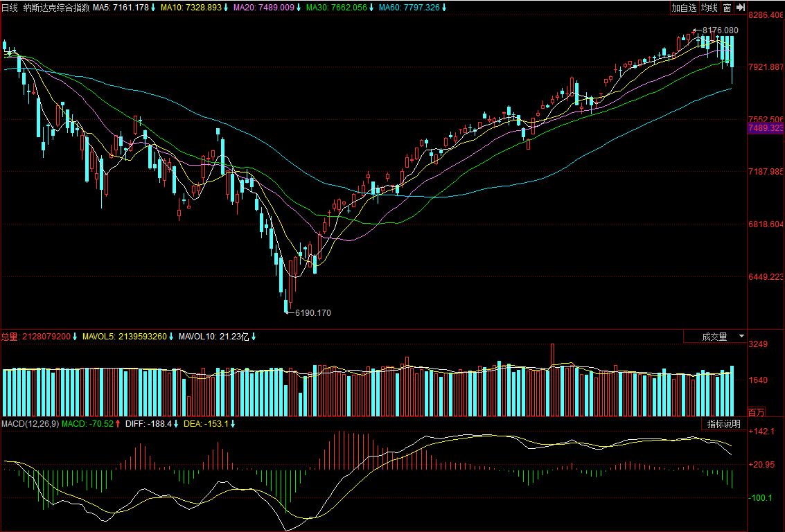785x532 pixels.
Task: Click the 加自选 add-to-watchlist button
Action: tap(684, 8)
